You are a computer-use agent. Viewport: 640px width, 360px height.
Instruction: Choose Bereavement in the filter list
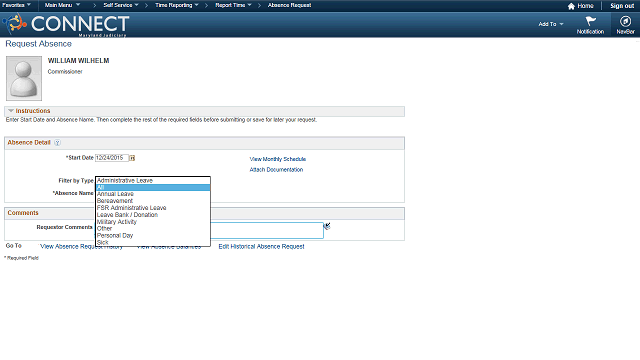pyautogui.click(x=115, y=201)
